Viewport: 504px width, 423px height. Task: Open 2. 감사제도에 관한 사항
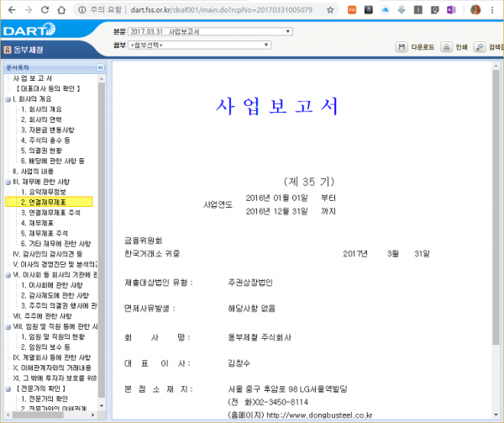click(x=55, y=295)
